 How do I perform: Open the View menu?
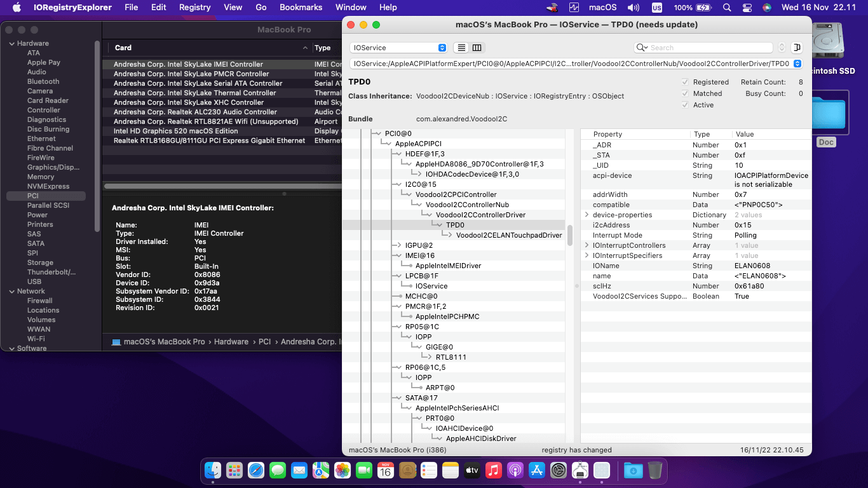(x=233, y=8)
